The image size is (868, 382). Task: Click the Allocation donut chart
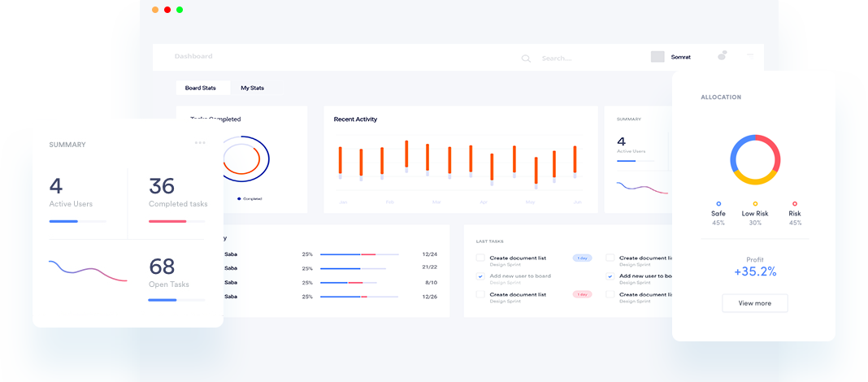pyautogui.click(x=755, y=159)
